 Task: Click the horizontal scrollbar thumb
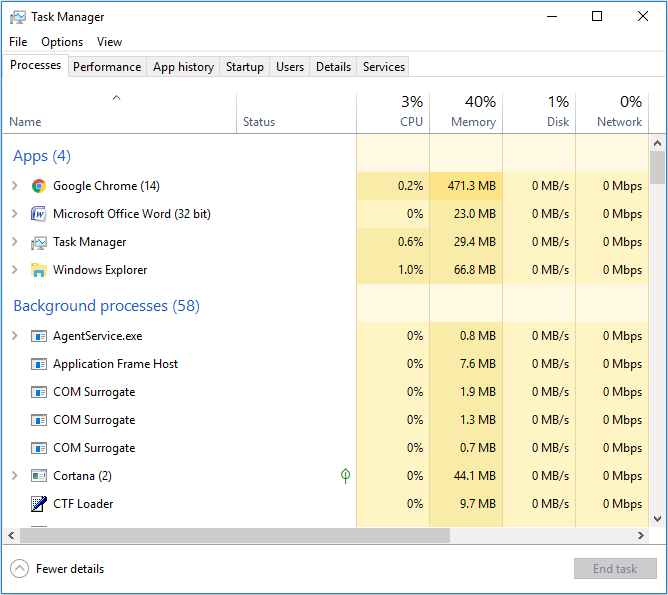coord(235,536)
